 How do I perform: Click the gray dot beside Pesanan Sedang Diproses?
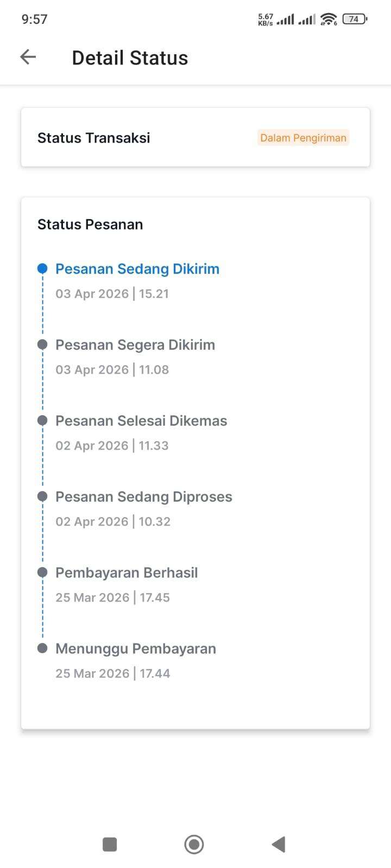(x=42, y=496)
